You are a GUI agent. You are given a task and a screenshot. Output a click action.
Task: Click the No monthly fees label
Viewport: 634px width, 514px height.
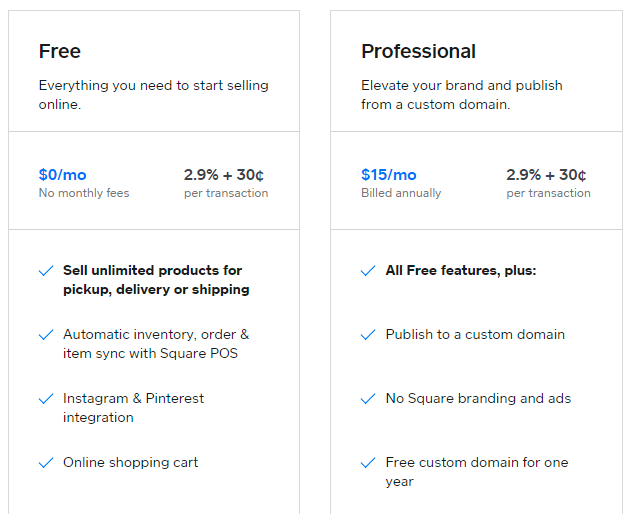tap(84, 193)
